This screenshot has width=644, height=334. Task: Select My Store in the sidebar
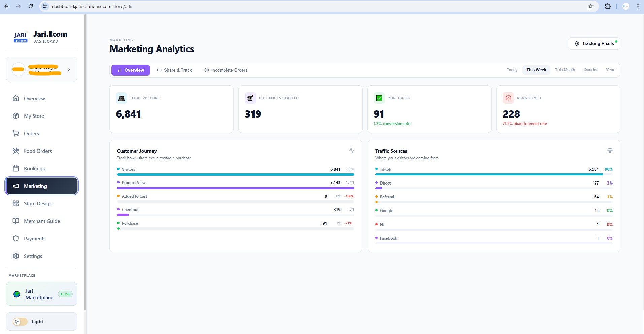click(x=34, y=116)
